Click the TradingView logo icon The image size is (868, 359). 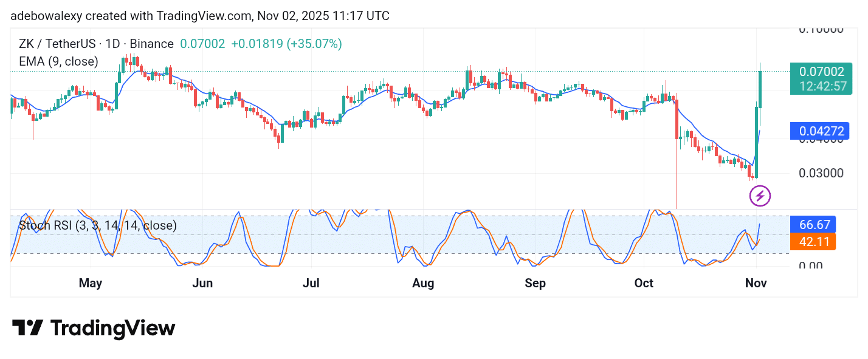tap(27, 328)
